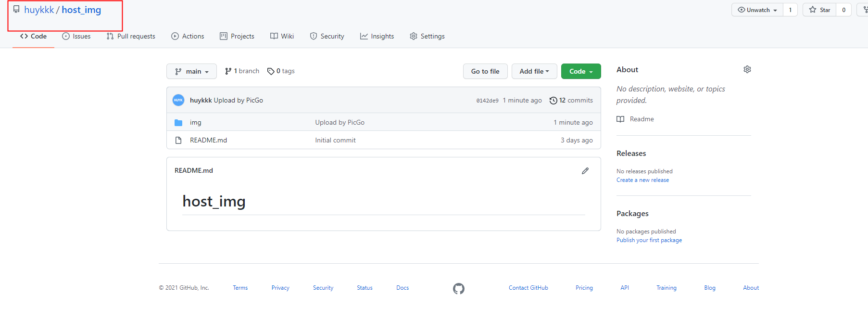Open the Initial commit message link
The width and height of the screenshot is (868, 334).
pos(336,140)
